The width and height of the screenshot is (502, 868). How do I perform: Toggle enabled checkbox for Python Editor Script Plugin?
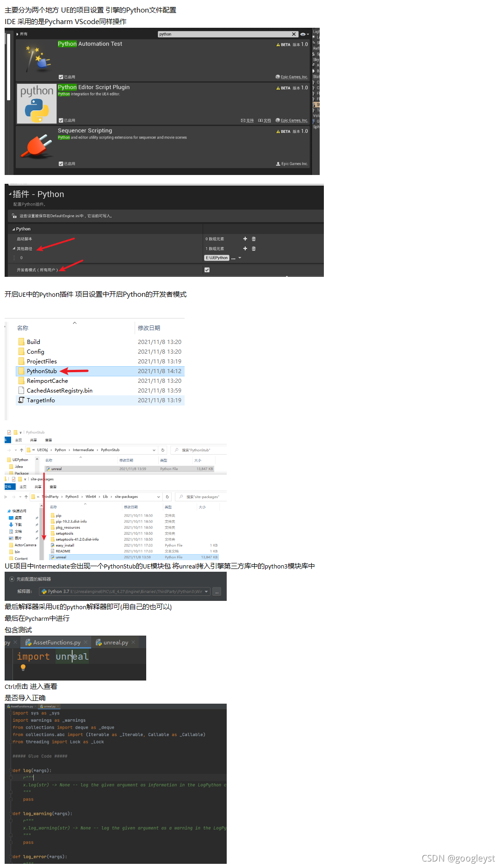coord(61,120)
